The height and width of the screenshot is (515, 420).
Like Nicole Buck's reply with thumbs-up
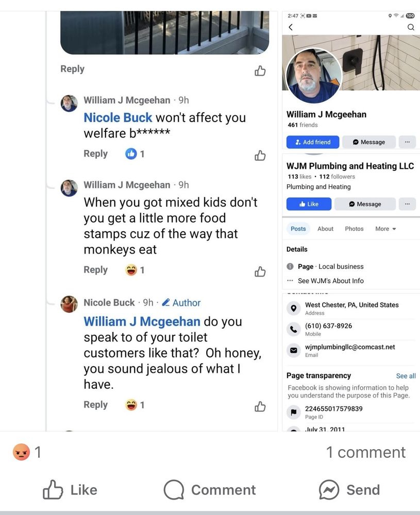tap(260, 407)
